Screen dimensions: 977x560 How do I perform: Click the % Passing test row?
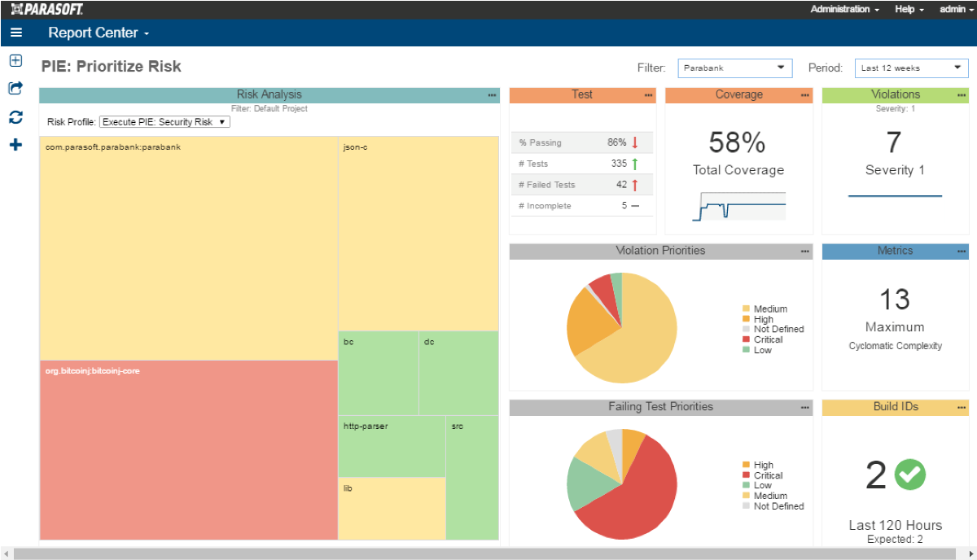pyautogui.click(x=582, y=142)
